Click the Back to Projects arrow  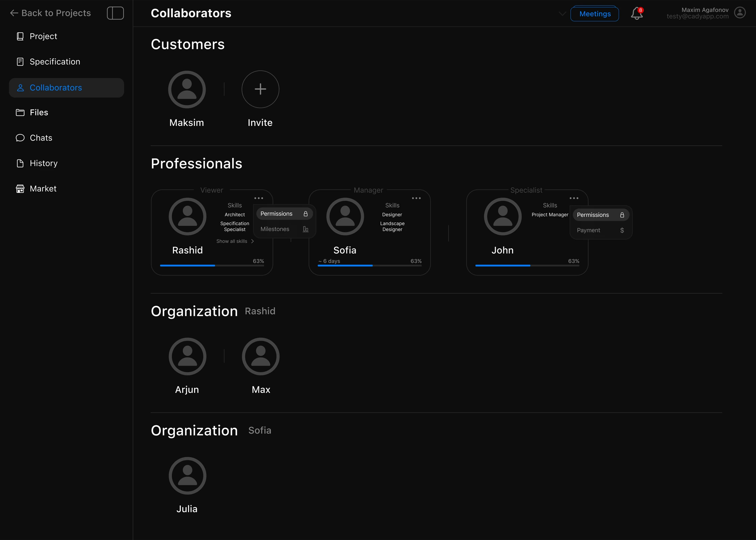14,13
